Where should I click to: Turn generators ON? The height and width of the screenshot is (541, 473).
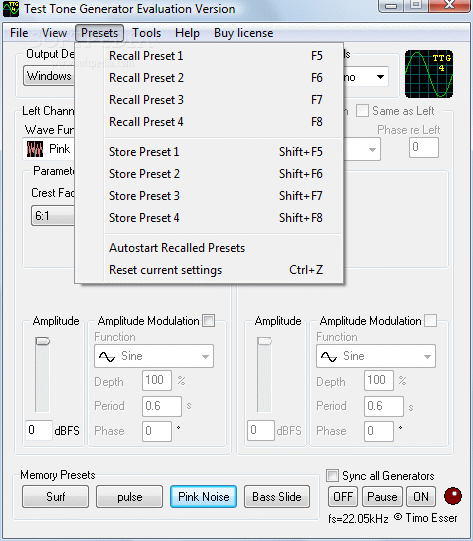[421, 497]
